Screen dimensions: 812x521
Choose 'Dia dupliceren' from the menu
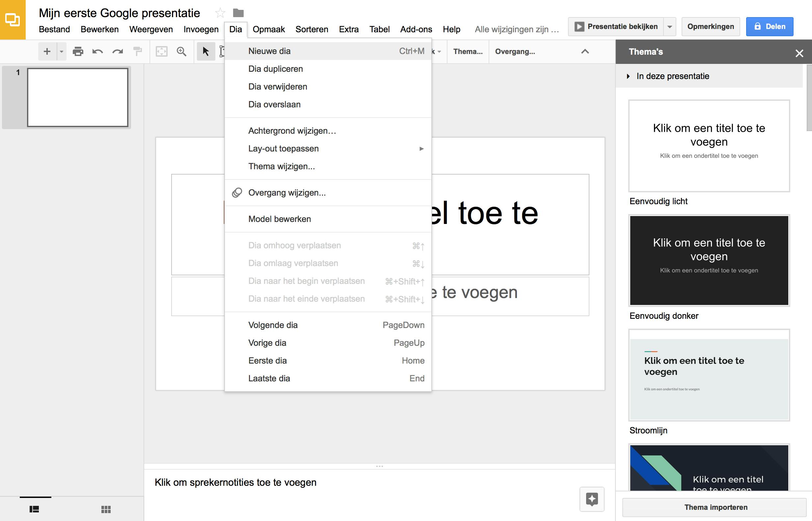[275, 69]
